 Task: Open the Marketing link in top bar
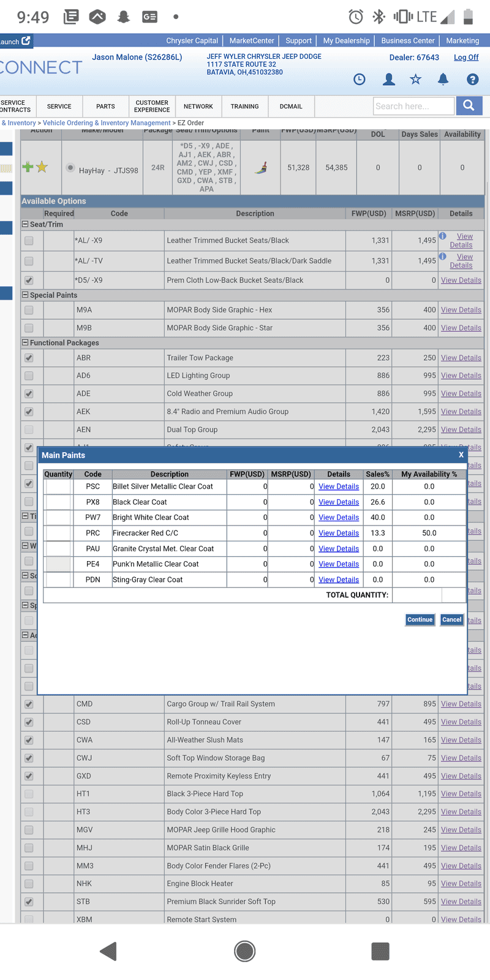point(462,40)
